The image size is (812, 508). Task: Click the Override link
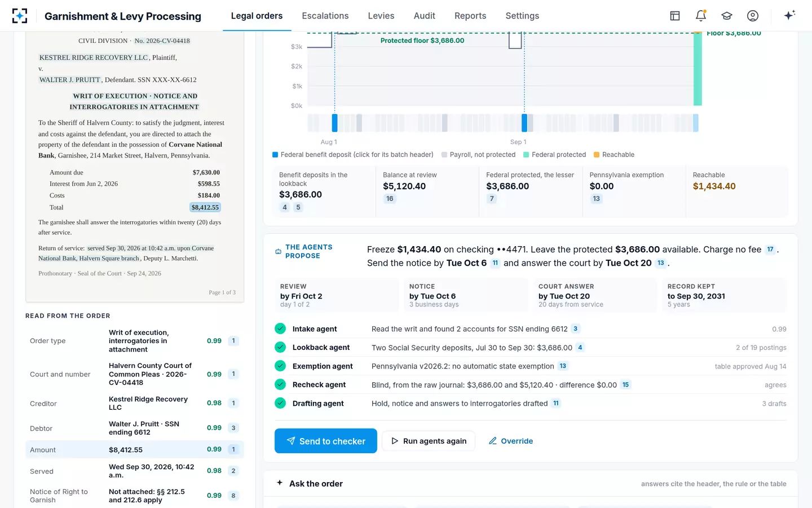511,441
